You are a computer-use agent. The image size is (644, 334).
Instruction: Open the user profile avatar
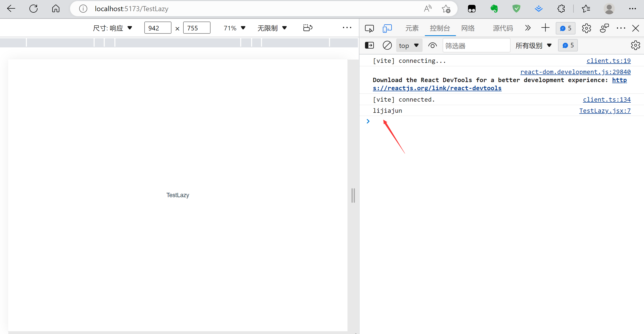[609, 9]
